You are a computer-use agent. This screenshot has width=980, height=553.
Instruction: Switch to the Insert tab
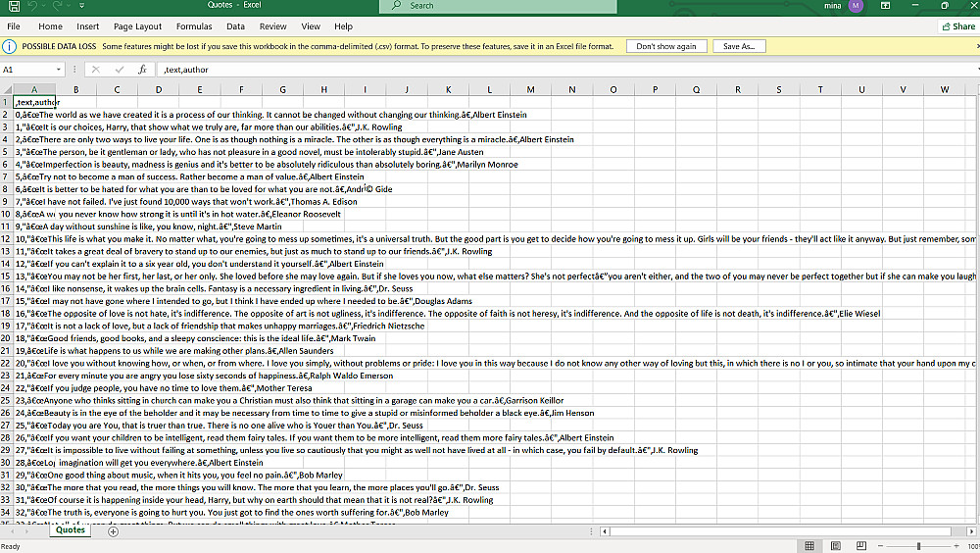tap(87, 26)
